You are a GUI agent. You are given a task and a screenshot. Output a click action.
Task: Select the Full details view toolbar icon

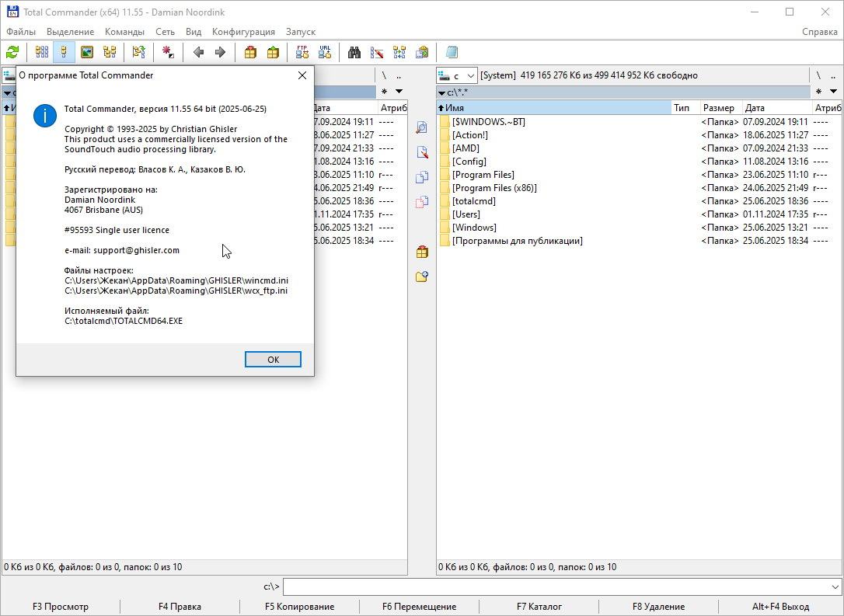click(64, 52)
